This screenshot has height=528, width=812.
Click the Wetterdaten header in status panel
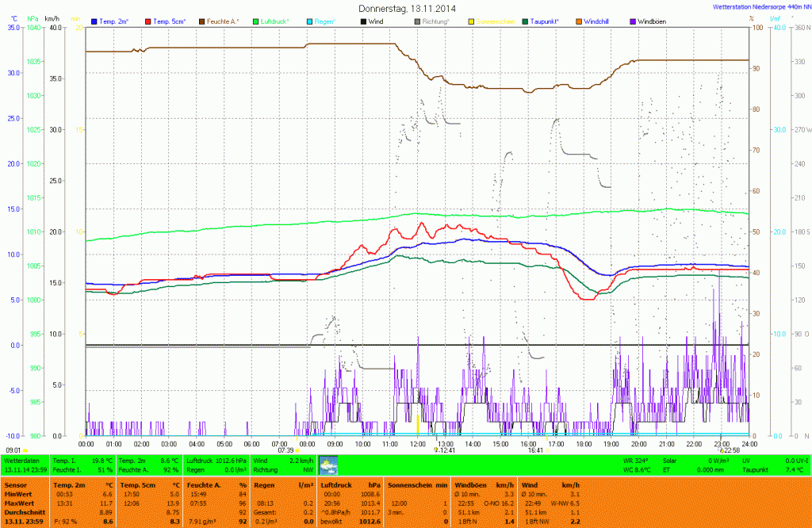coord(21,460)
